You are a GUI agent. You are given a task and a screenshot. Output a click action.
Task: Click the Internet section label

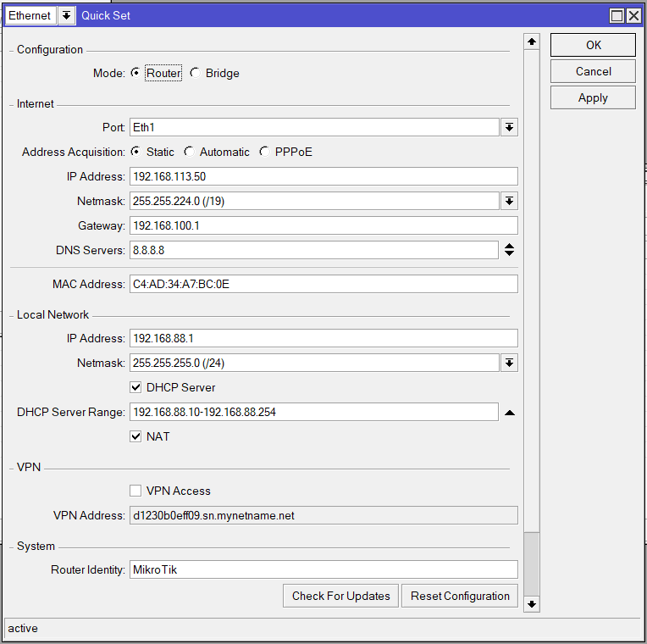click(x=35, y=103)
